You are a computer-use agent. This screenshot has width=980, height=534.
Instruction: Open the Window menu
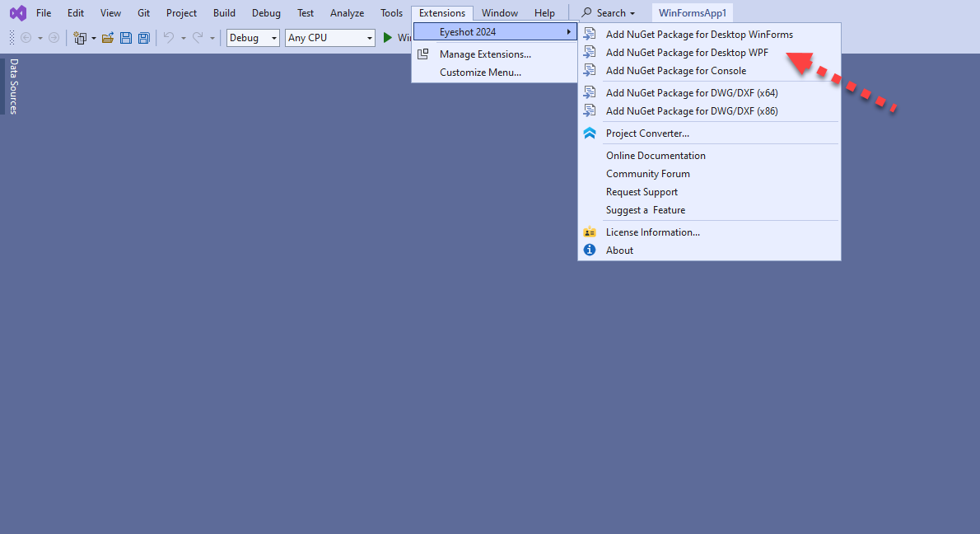pyautogui.click(x=499, y=12)
